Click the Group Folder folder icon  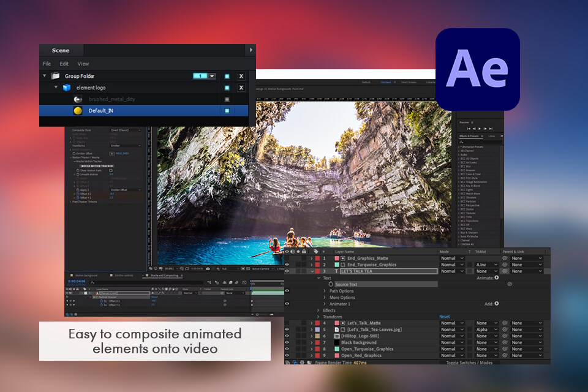[x=56, y=76]
